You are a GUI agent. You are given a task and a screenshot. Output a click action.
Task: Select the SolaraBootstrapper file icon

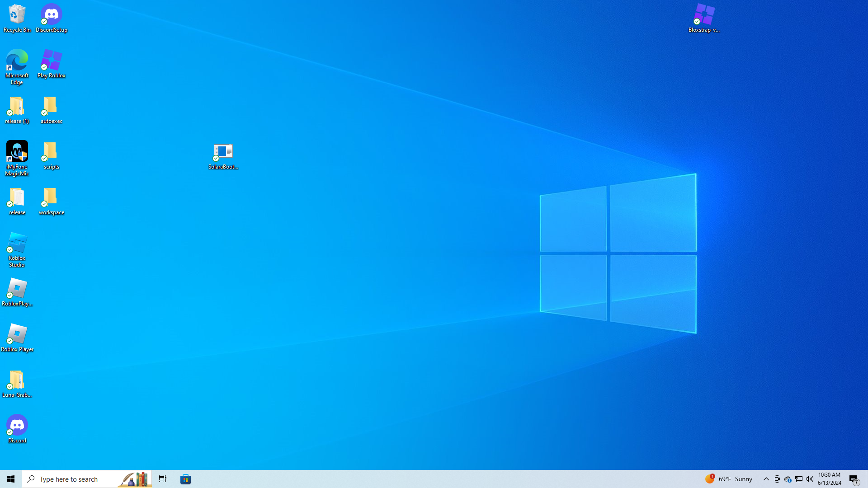[223, 155]
